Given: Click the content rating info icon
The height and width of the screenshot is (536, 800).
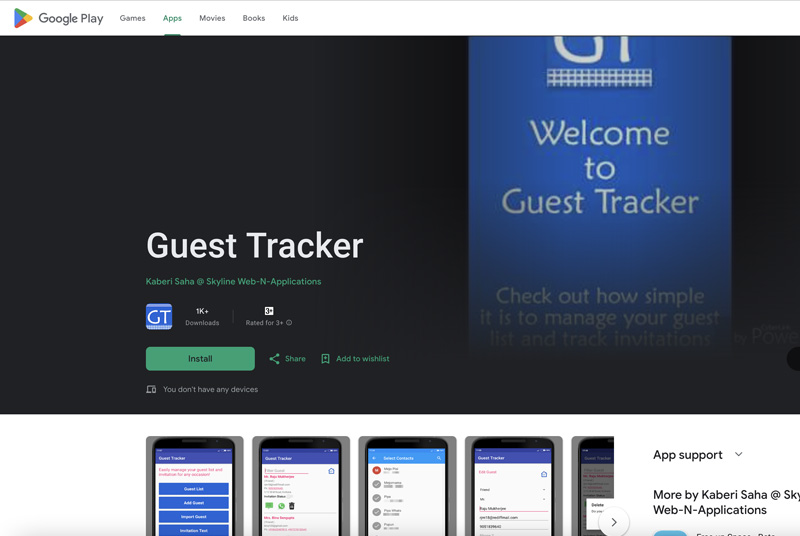Looking at the screenshot, I should click(289, 322).
